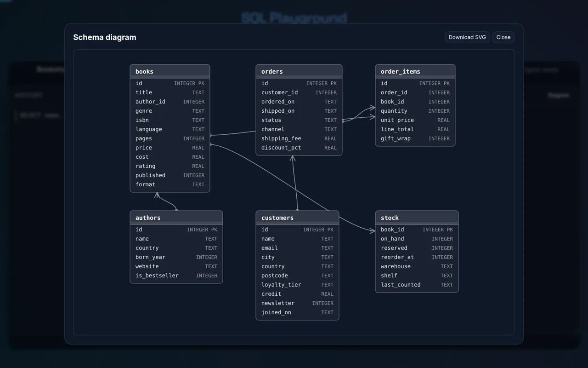The height and width of the screenshot is (368, 588).
Task: Select the shipping_fee column row
Action: pos(299,138)
